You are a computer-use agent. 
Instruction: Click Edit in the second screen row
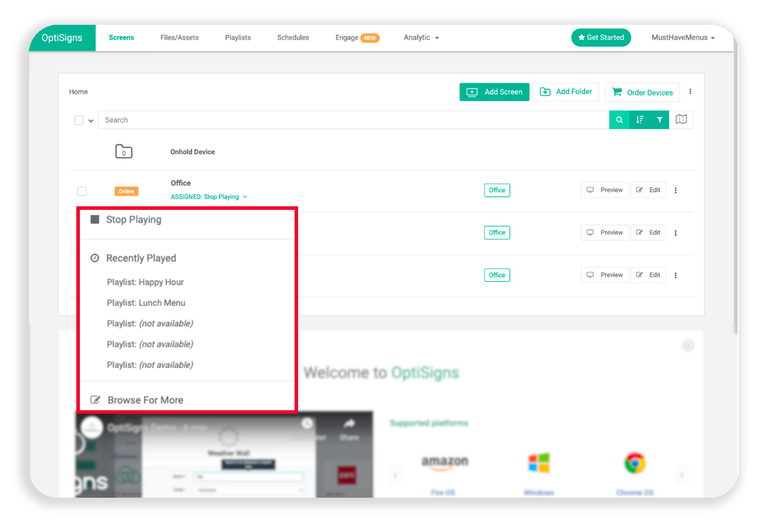click(x=648, y=232)
